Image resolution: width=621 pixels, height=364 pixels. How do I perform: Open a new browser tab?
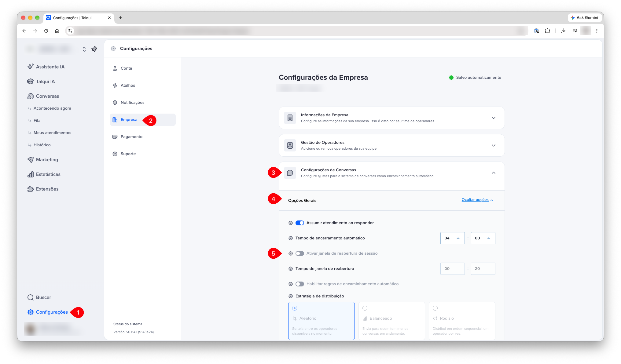(120, 18)
